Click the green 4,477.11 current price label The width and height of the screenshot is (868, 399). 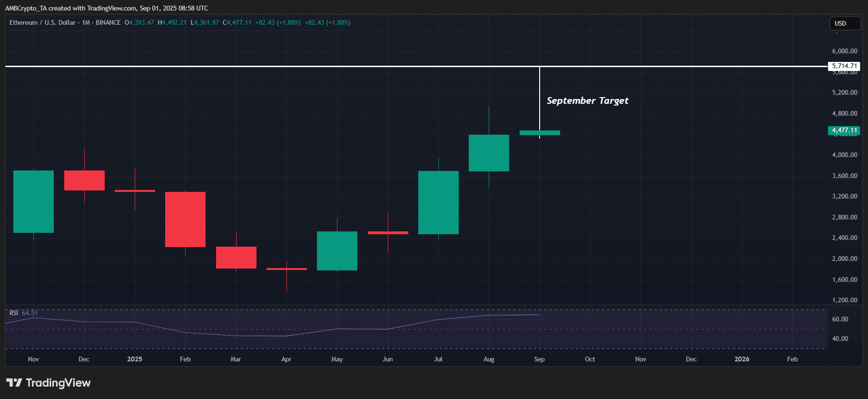click(844, 130)
